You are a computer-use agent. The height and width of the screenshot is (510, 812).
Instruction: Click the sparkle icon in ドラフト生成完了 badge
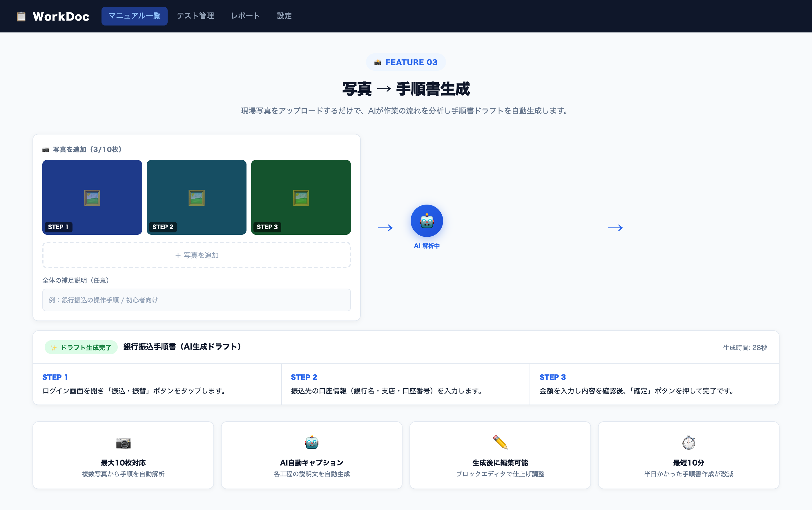click(54, 348)
